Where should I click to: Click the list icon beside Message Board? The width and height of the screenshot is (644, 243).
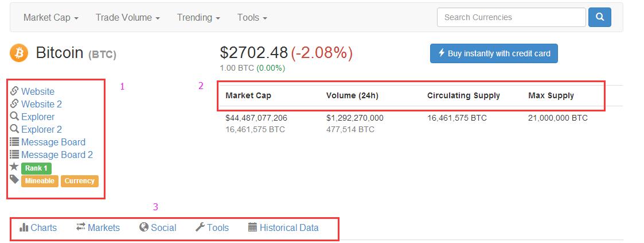pyautogui.click(x=14, y=142)
